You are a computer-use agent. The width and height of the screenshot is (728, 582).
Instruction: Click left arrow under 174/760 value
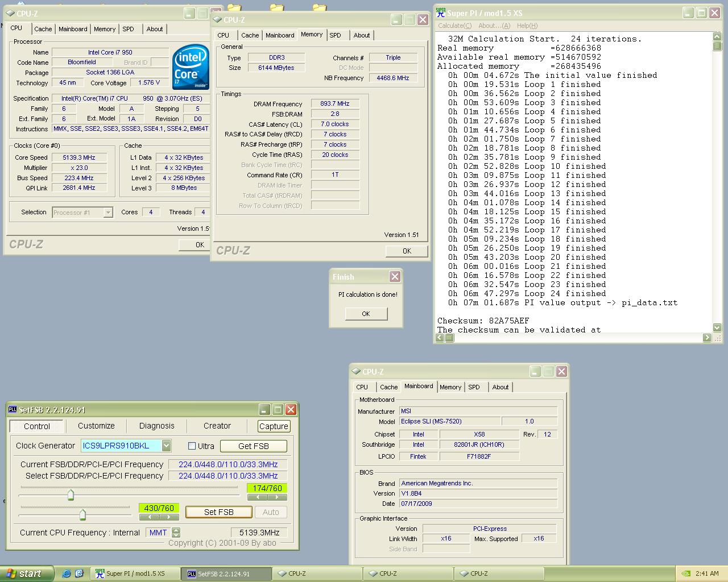pos(257,497)
